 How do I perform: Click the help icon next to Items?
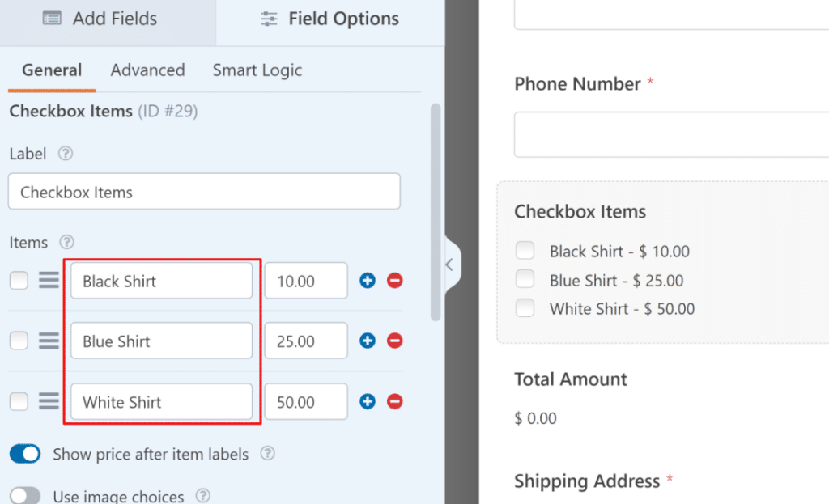(66, 242)
